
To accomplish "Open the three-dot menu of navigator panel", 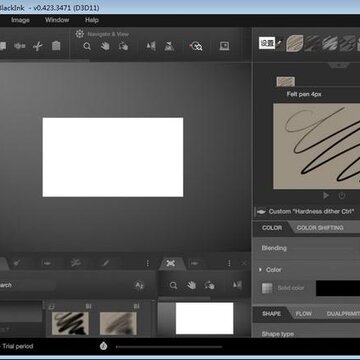I will tap(229, 263).
